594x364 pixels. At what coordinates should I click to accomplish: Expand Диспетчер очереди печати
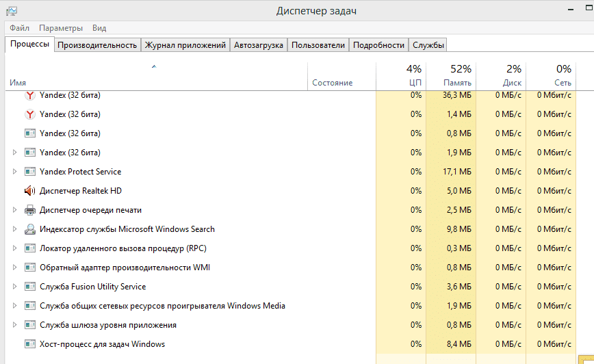(14, 210)
